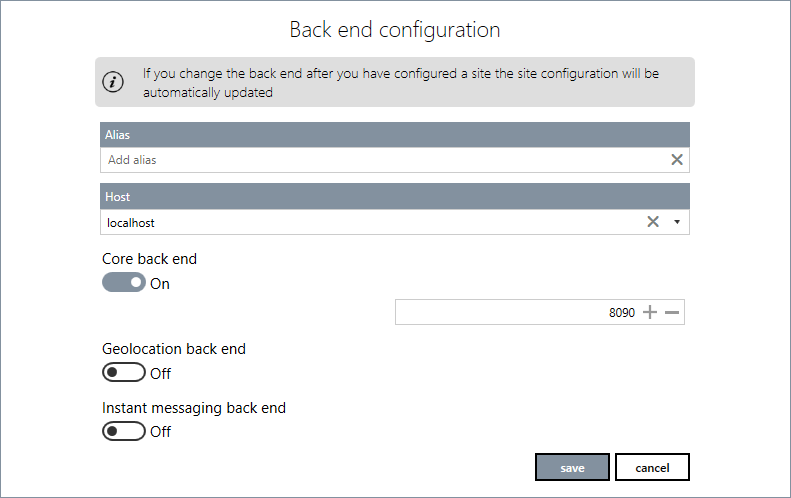Increase the port number with the plus icon
This screenshot has height=498, width=791.
650,313
